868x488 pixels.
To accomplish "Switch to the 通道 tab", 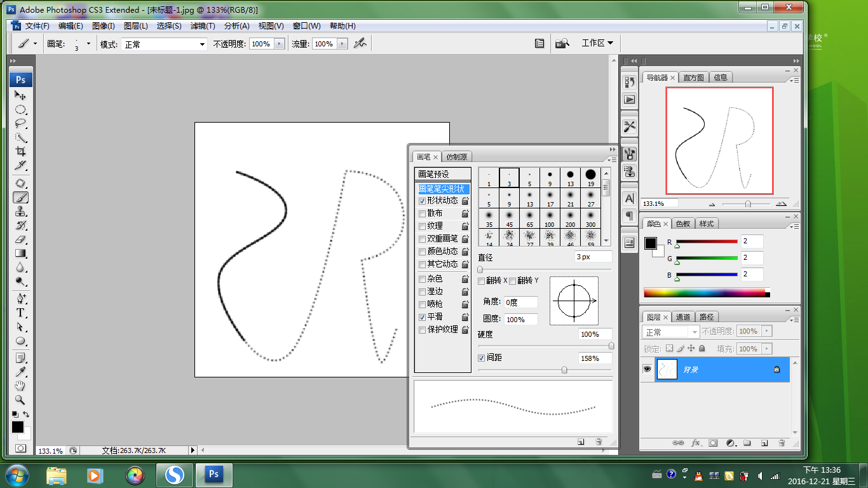I will [x=683, y=317].
